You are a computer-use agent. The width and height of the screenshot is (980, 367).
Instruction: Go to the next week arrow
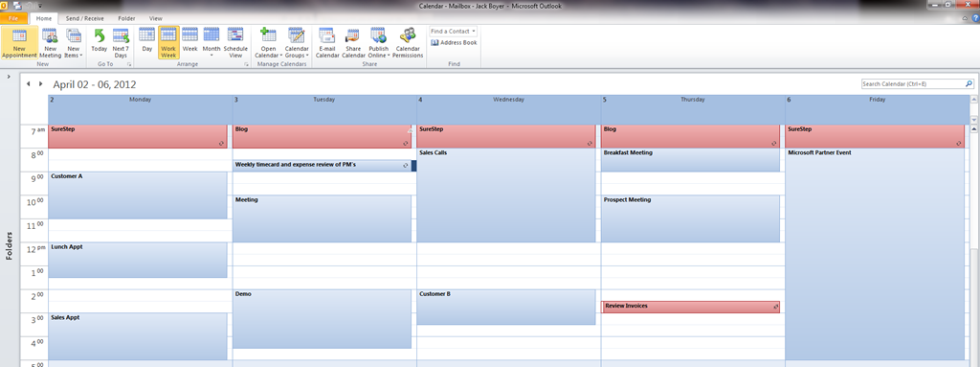[x=41, y=84]
